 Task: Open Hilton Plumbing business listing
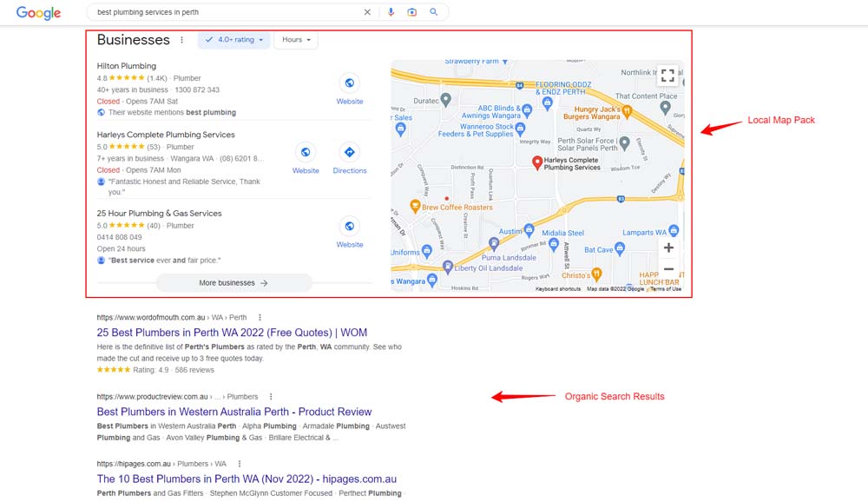tap(126, 66)
